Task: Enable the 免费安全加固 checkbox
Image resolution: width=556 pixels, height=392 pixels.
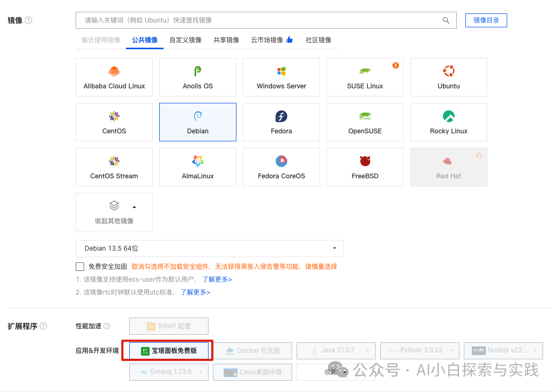Action: 80,267
